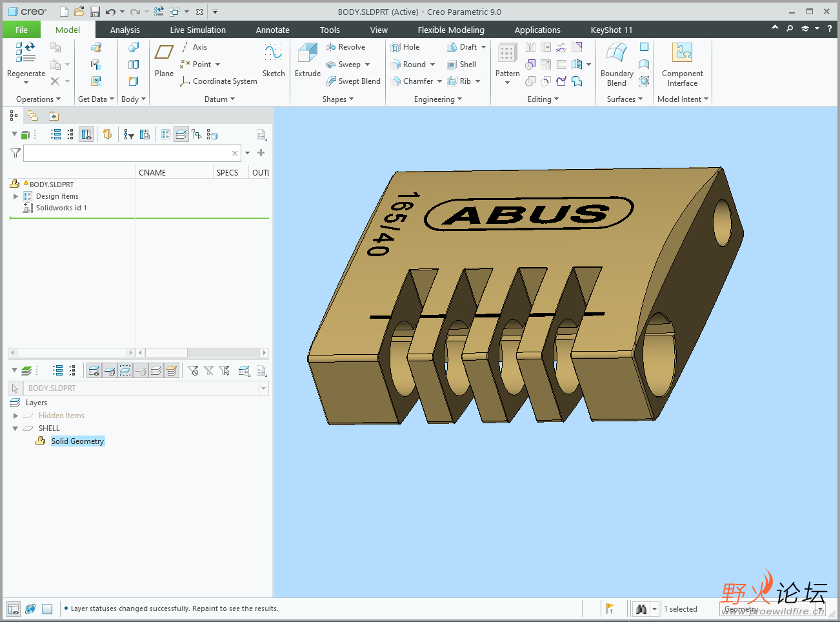Select the Revolve tool
Image resolution: width=840 pixels, height=622 pixels.
coord(345,47)
